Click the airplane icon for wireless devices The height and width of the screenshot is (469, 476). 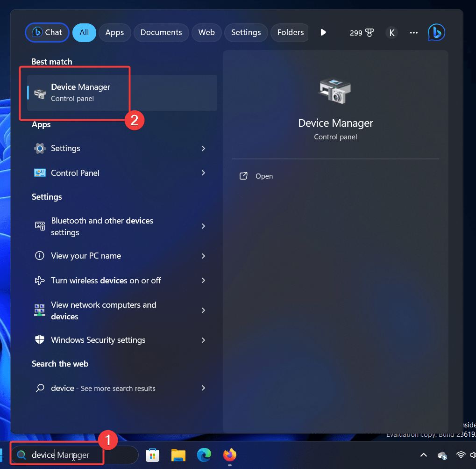point(39,280)
